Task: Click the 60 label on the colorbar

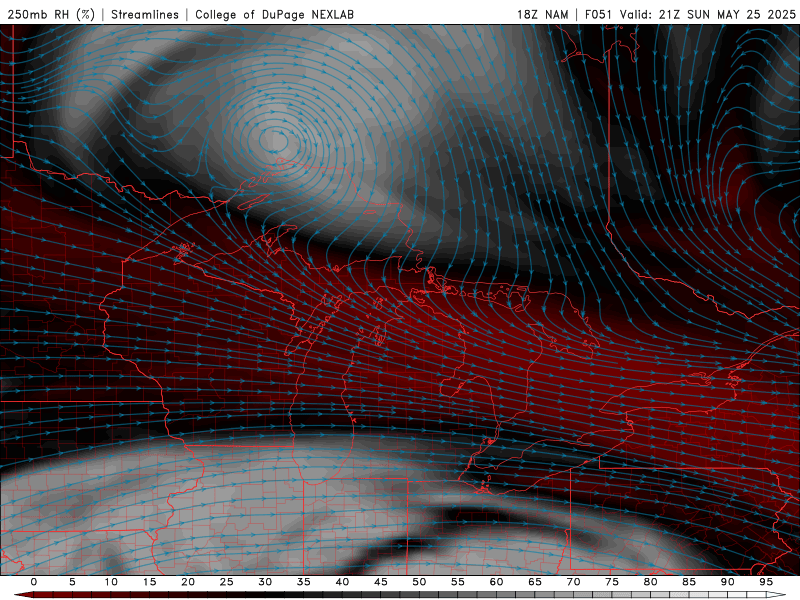Action: point(496,582)
